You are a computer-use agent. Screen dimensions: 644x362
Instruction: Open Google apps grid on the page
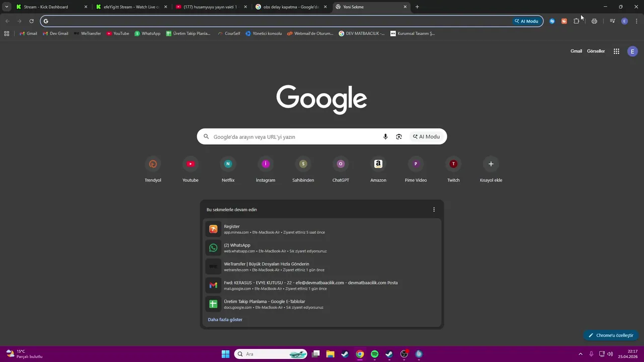click(x=616, y=51)
